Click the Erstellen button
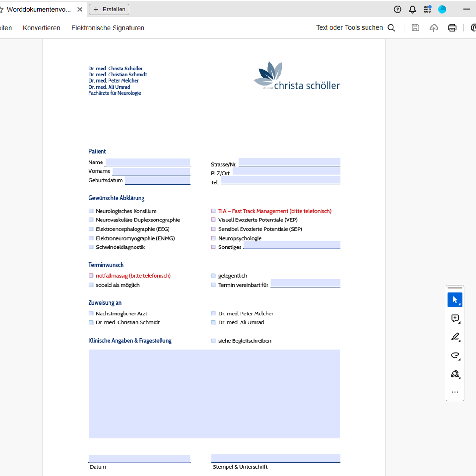 coord(109,10)
